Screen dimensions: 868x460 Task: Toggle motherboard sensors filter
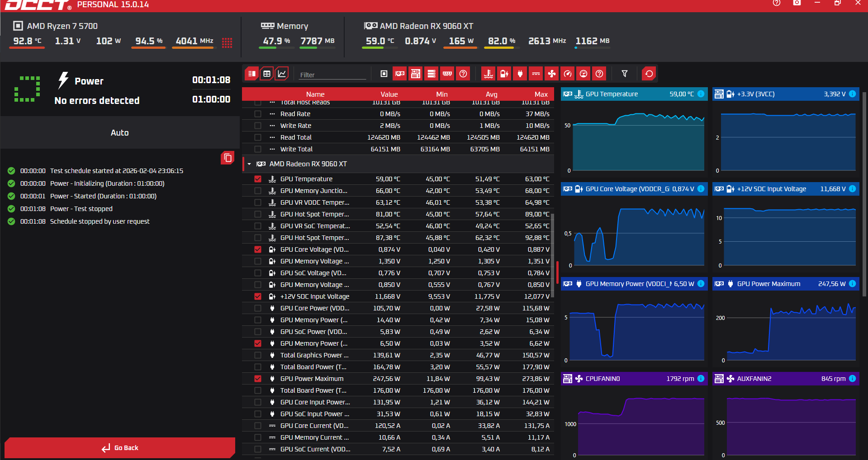pyautogui.click(x=416, y=74)
